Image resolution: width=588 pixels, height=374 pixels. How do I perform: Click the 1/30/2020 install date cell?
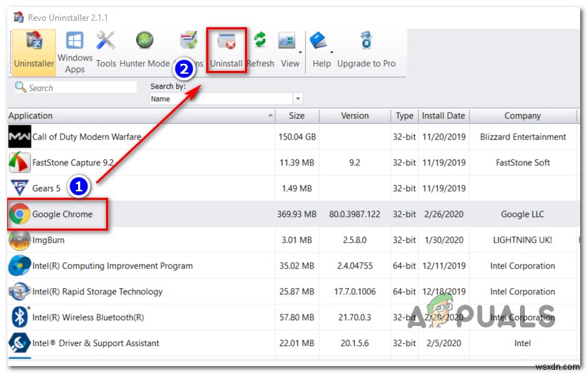[x=444, y=240]
